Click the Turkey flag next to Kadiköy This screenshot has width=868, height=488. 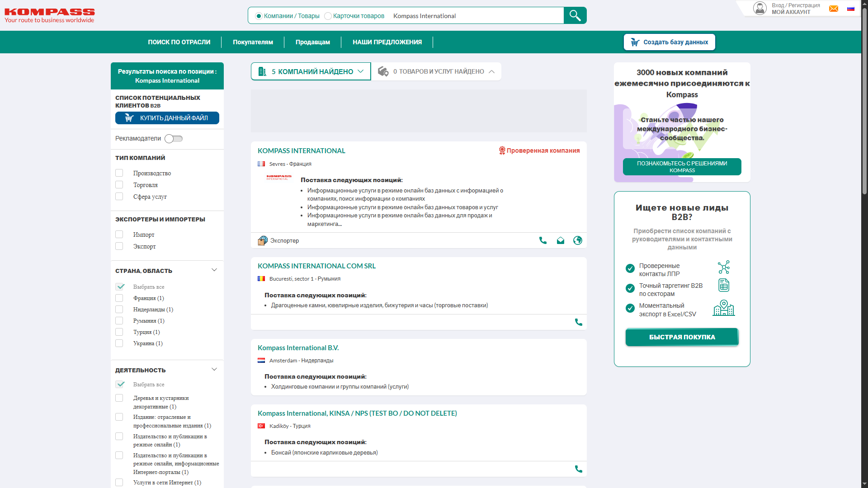[x=261, y=426]
